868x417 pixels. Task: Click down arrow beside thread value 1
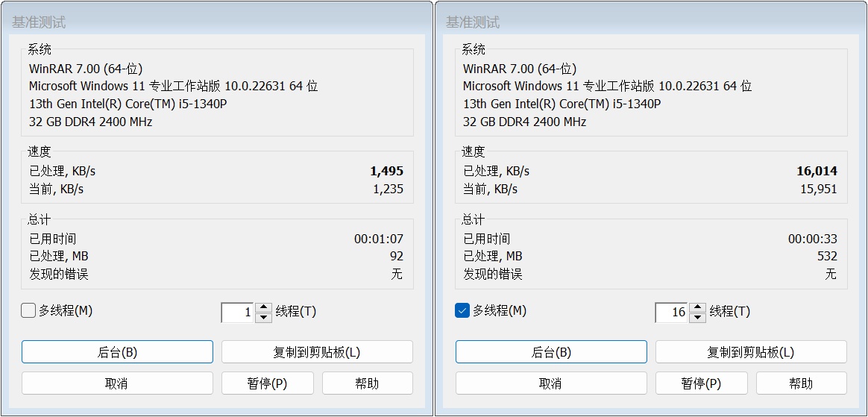[263, 317]
